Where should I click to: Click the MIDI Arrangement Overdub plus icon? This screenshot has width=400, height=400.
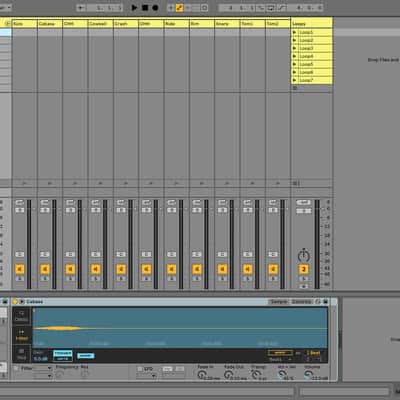click(x=171, y=7)
